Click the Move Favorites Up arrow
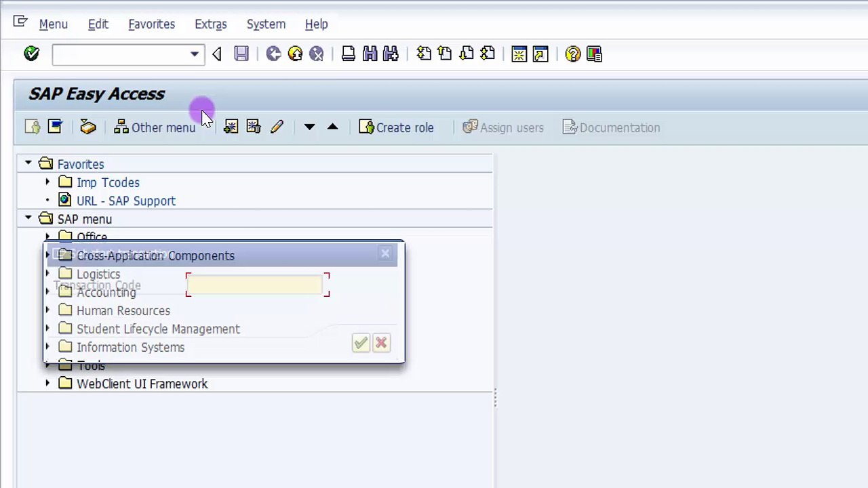The height and width of the screenshot is (488, 868). pos(332,127)
